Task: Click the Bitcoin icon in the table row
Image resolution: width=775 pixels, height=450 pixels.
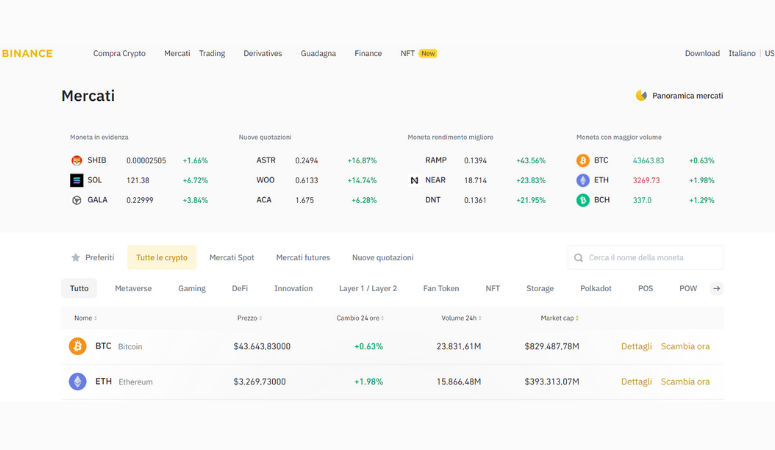Action: (x=77, y=346)
